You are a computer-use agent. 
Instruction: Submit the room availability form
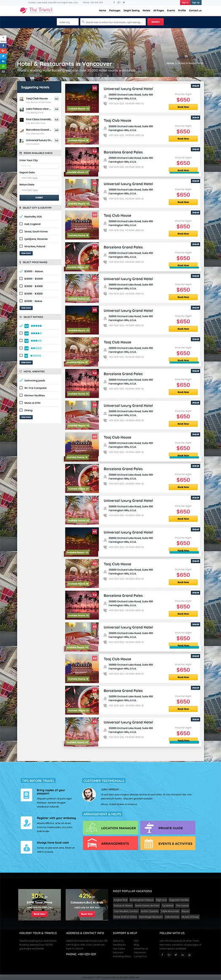[x=39, y=197]
